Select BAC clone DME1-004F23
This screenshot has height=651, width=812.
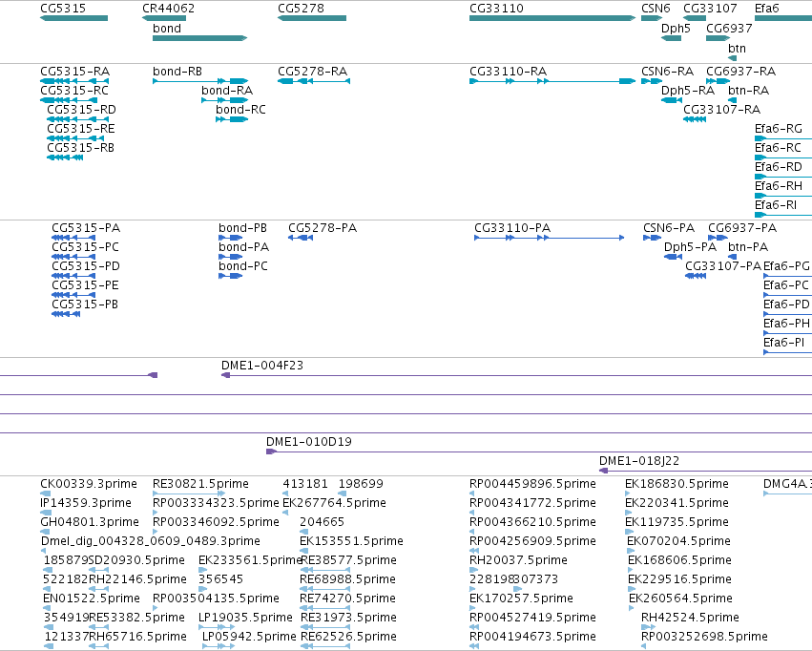click(516, 375)
